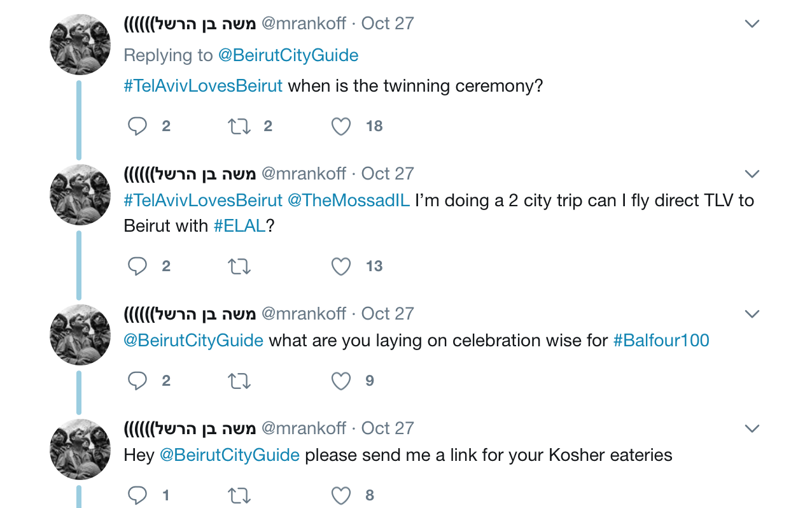Like the twinning ceremony tweet

[x=341, y=126]
